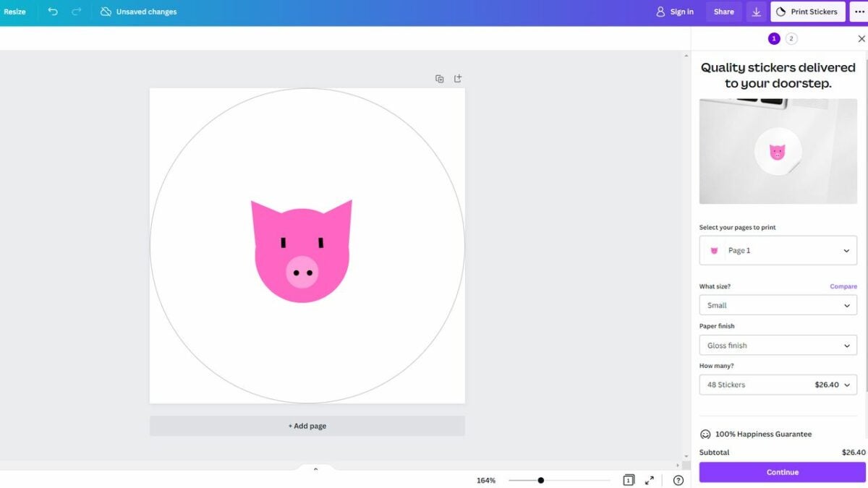
Task: Open the Compare size link
Action: click(843, 286)
